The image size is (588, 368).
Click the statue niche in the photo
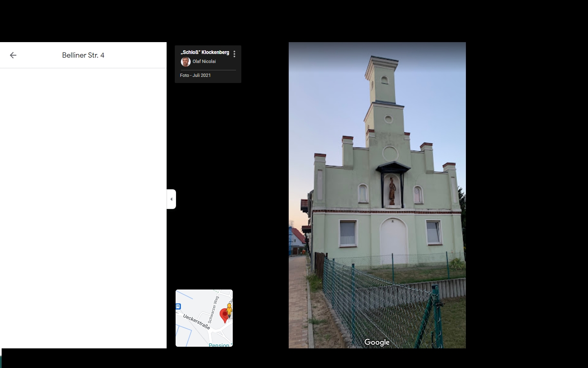point(392,191)
